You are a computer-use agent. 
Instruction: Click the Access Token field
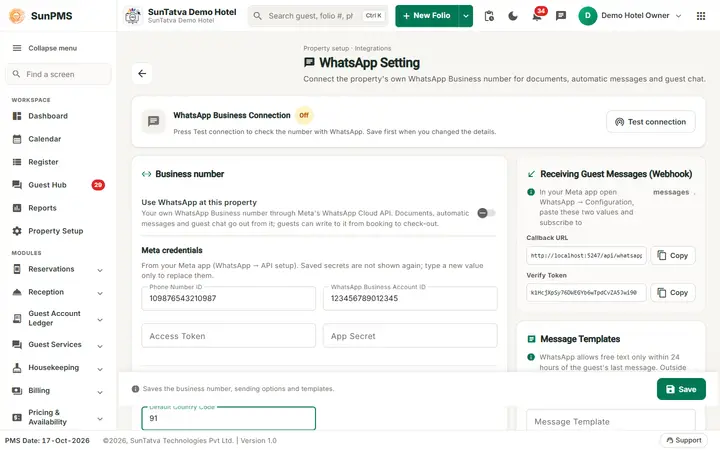point(228,336)
